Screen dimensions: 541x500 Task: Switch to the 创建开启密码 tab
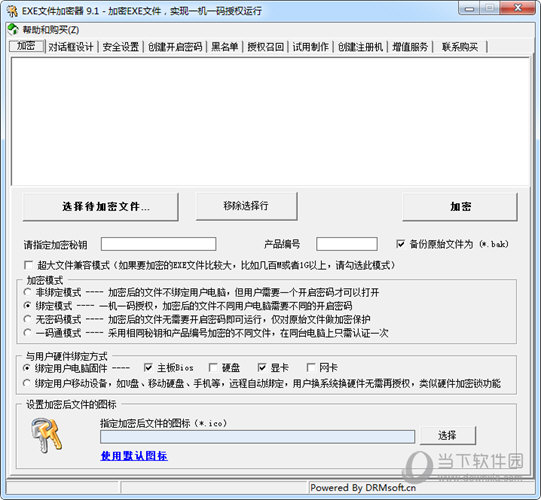175,47
